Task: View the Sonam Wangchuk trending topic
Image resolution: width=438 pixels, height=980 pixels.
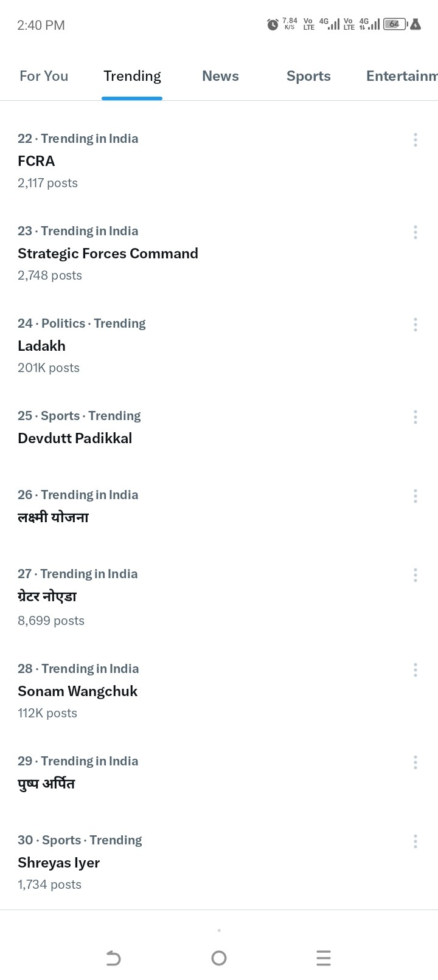Action: pyautogui.click(x=78, y=691)
